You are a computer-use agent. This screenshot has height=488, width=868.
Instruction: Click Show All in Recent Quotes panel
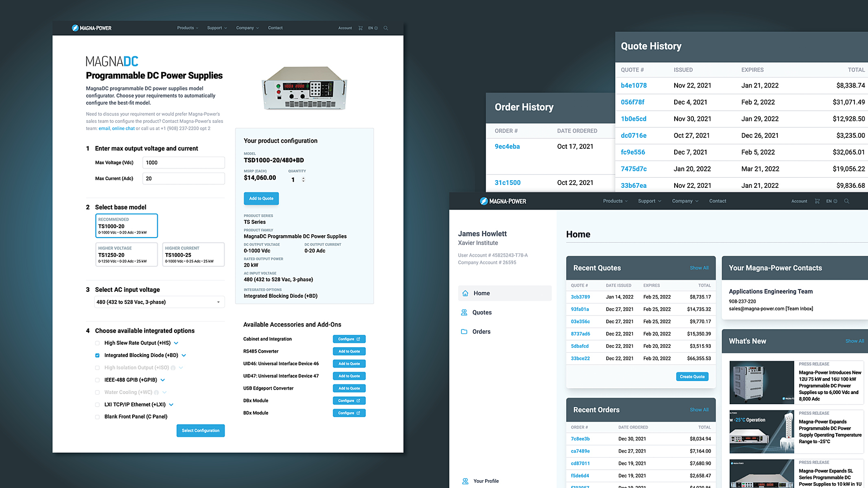click(699, 268)
